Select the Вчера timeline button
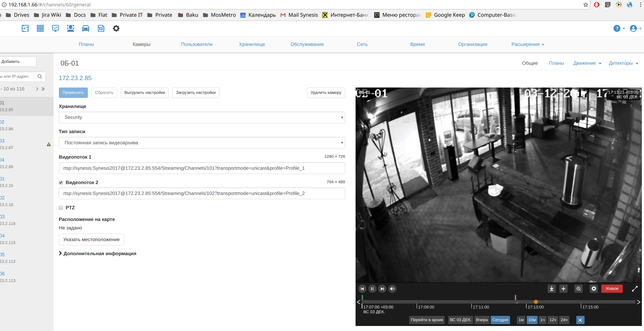 (482, 320)
